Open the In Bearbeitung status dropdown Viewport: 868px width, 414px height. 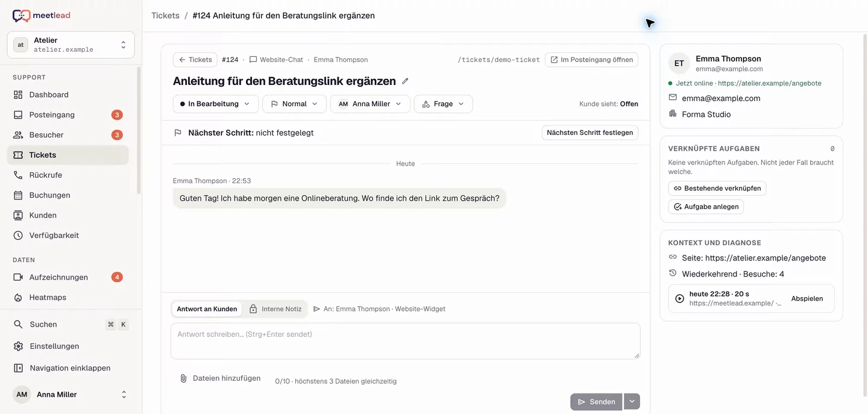click(x=216, y=104)
